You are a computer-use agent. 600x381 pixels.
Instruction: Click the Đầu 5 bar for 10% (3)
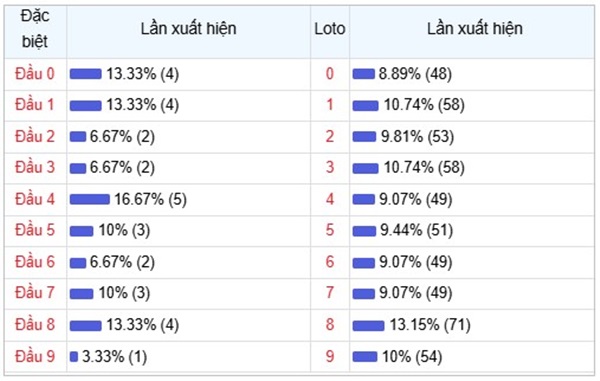click(82, 231)
